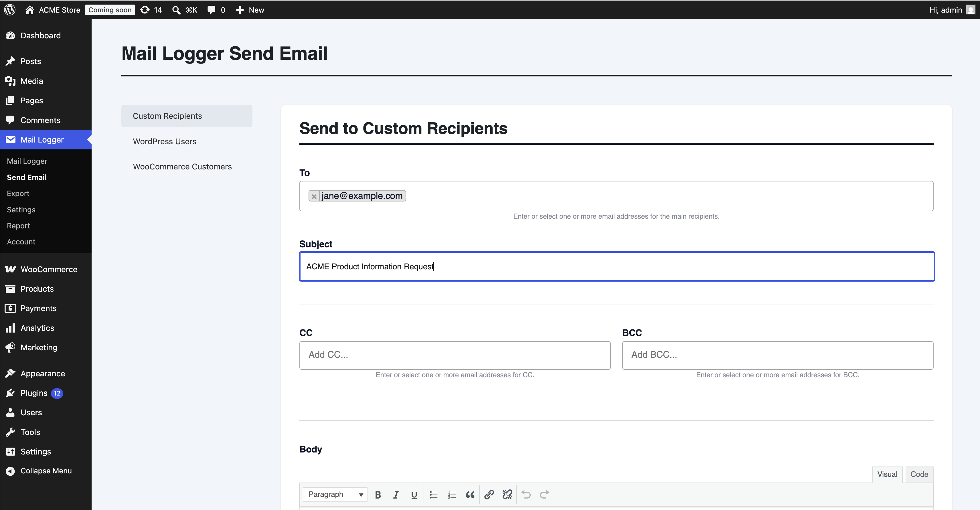This screenshot has height=510, width=980.
Task: Switch to the Code editor tab
Action: pos(919,474)
